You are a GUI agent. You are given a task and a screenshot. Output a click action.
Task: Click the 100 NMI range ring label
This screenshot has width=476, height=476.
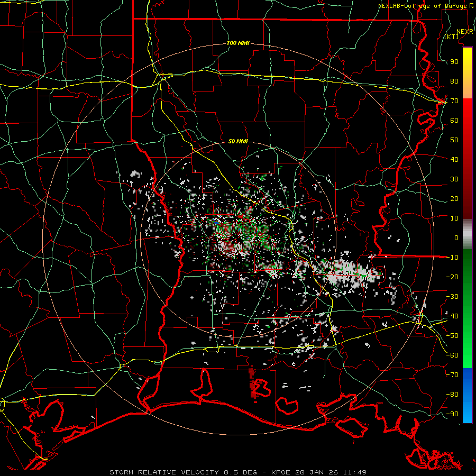238,43
